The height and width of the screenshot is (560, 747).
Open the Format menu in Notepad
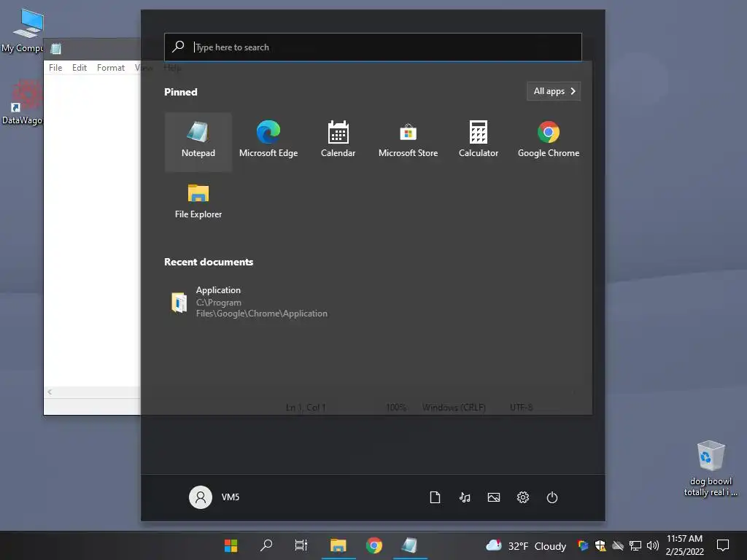point(111,68)
